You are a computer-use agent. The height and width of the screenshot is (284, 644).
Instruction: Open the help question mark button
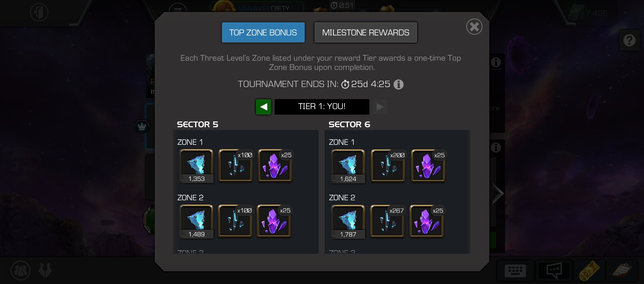pyautogui.click(x=629, y=40)
